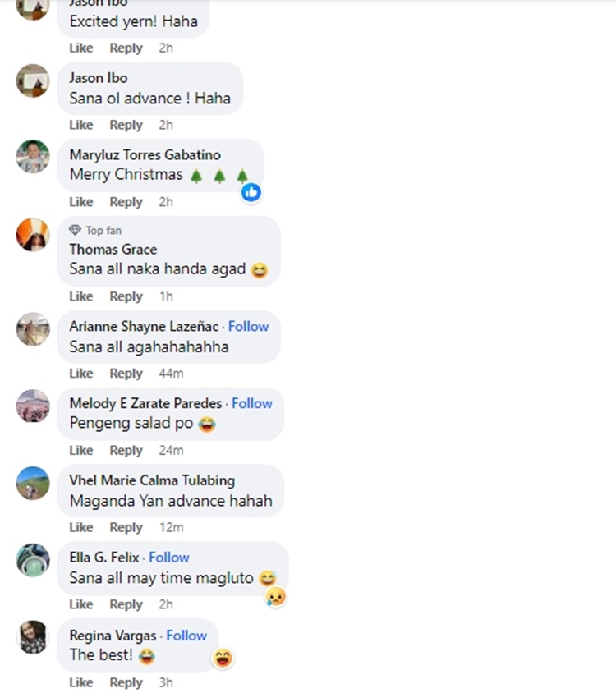Click the Top fan diamond badge icon
This screenshot has width=616, height=693.
click(x=76, y=230)
